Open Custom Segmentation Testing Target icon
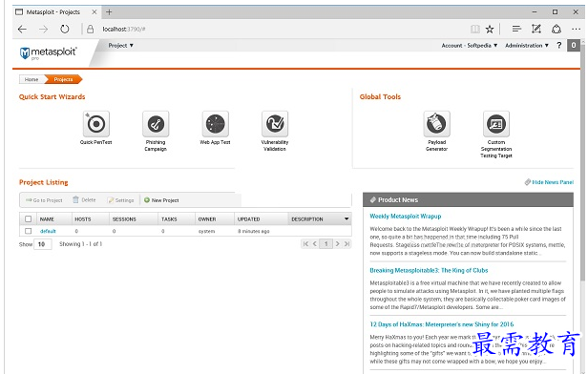The width and height of the screenshot is (588, 374). click(496, 124)
